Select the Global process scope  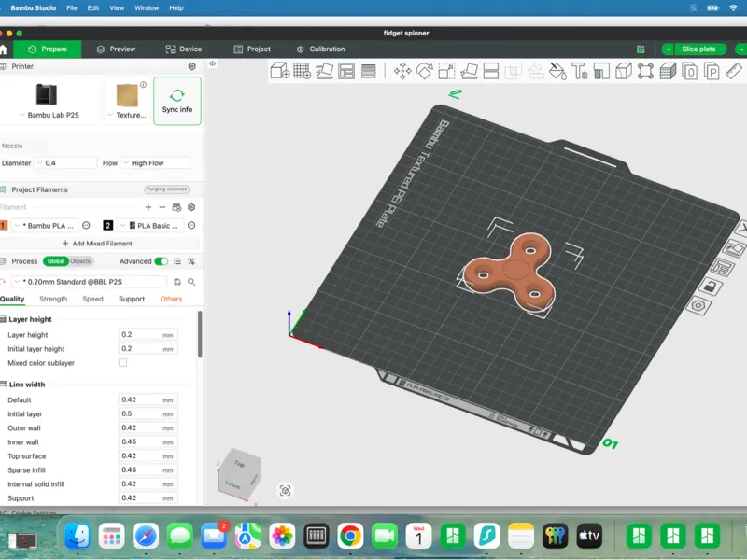56,261
